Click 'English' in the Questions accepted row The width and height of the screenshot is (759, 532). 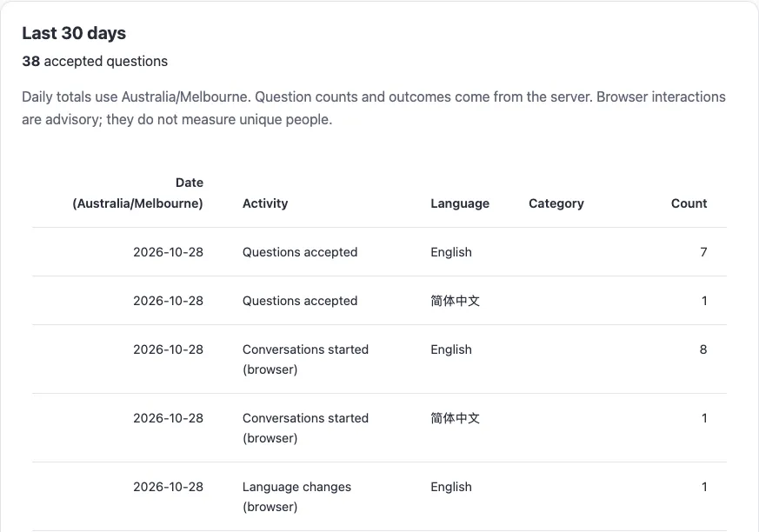click(451, 252)
